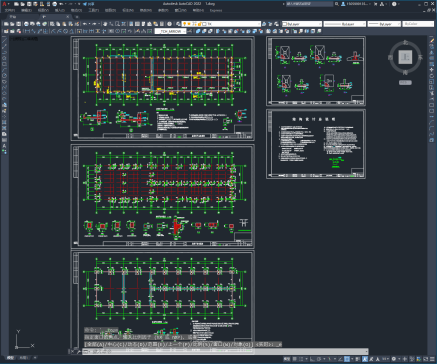Select the multiline Text (A) tool in left toolbar
The image size is (437, 364).
pyautogui.click(x=4, y=146)
